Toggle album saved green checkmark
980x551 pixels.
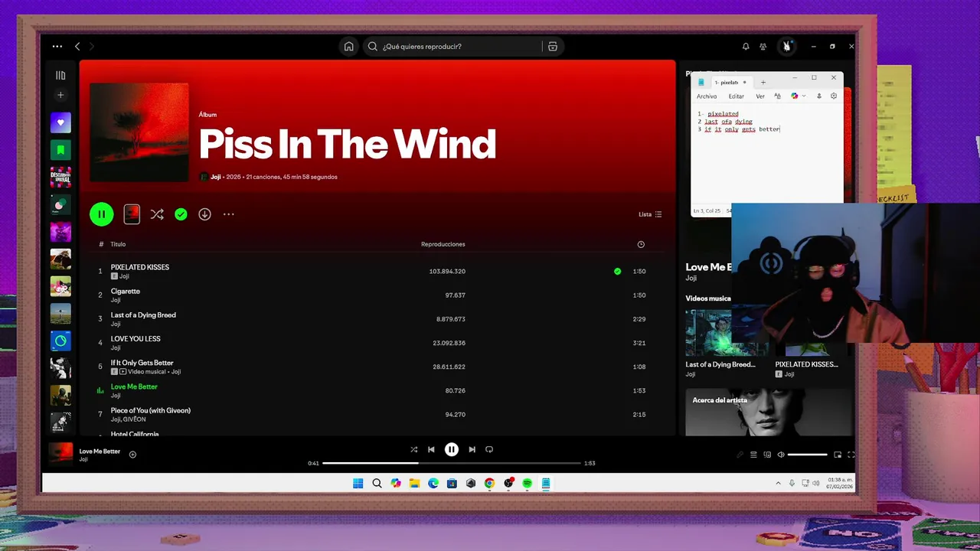tap(181, 214)
